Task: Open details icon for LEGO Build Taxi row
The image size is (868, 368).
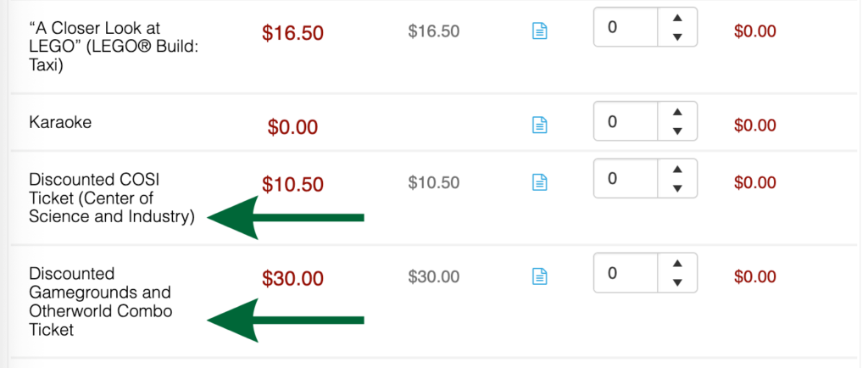Action: (x=539, y=31)
